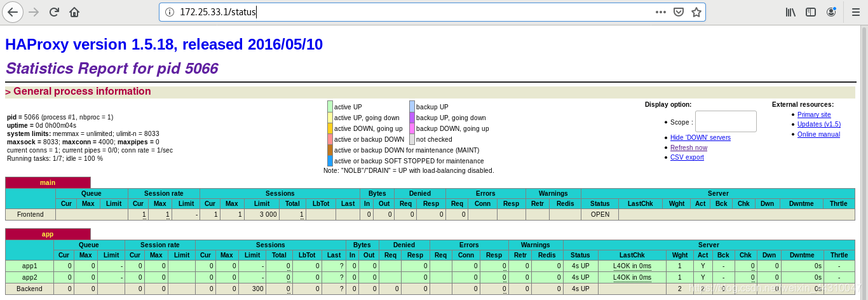Click the Frontend row label
868x300 pixels.
pyautogui.click(x=31, y=214)
